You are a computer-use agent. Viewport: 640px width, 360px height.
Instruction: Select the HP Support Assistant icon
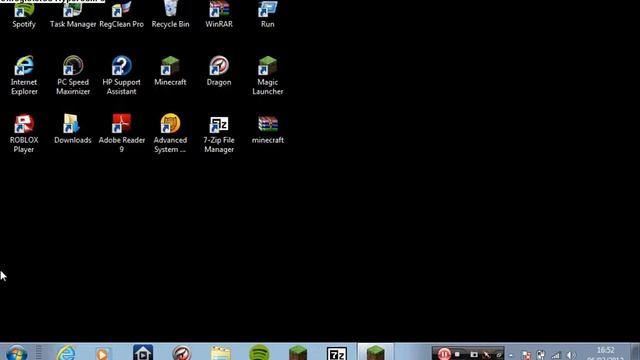tap(121, 76)
